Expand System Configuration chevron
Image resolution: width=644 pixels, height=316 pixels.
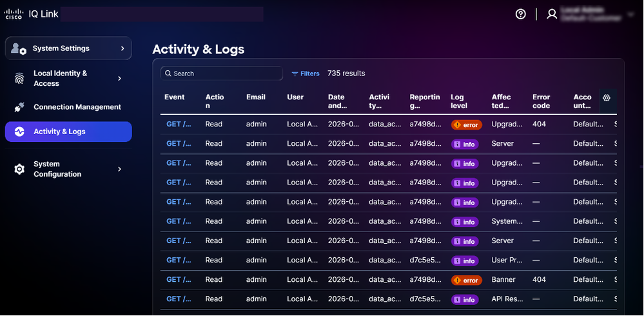pyautogui.click(x=119, y=169)
